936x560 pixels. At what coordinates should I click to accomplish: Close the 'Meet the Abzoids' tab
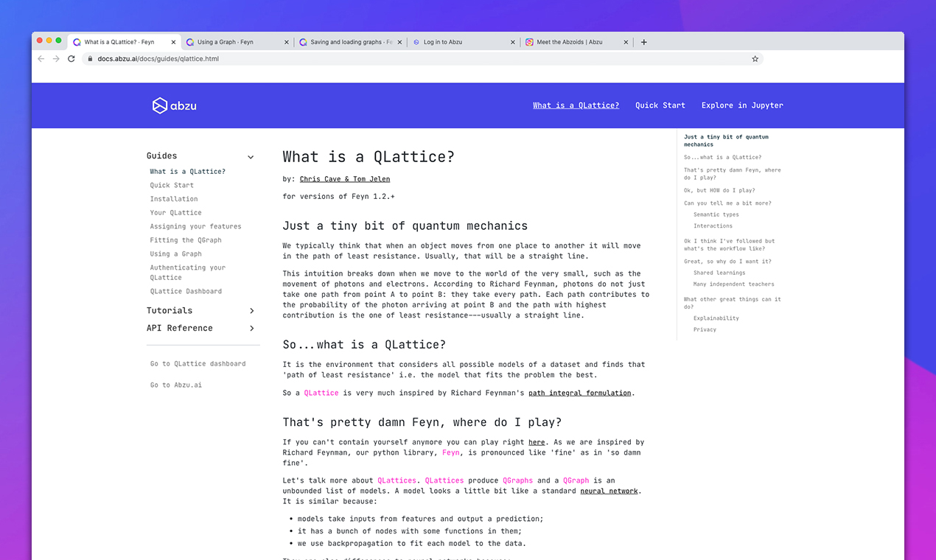pos(626,42)
